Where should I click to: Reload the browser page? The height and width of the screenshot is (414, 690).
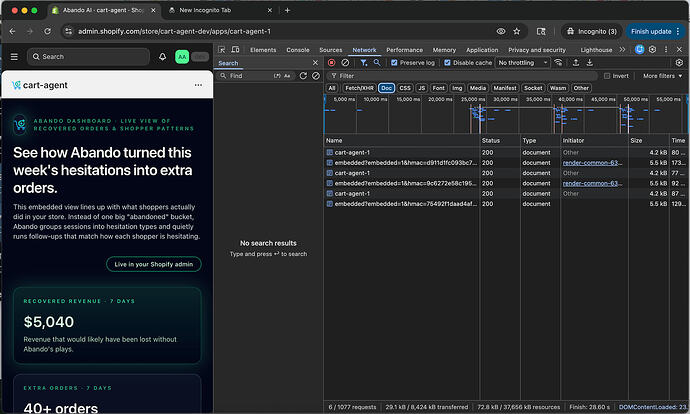[48, 31]
